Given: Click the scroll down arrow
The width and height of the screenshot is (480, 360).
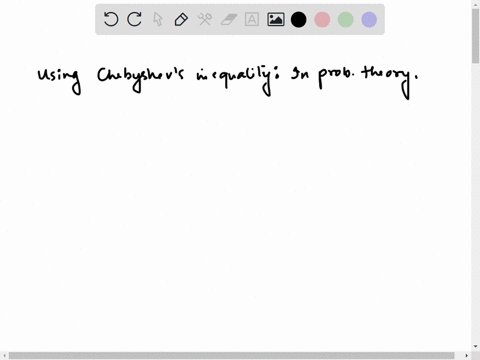Looking at the screenshot, I should (476, 347).
